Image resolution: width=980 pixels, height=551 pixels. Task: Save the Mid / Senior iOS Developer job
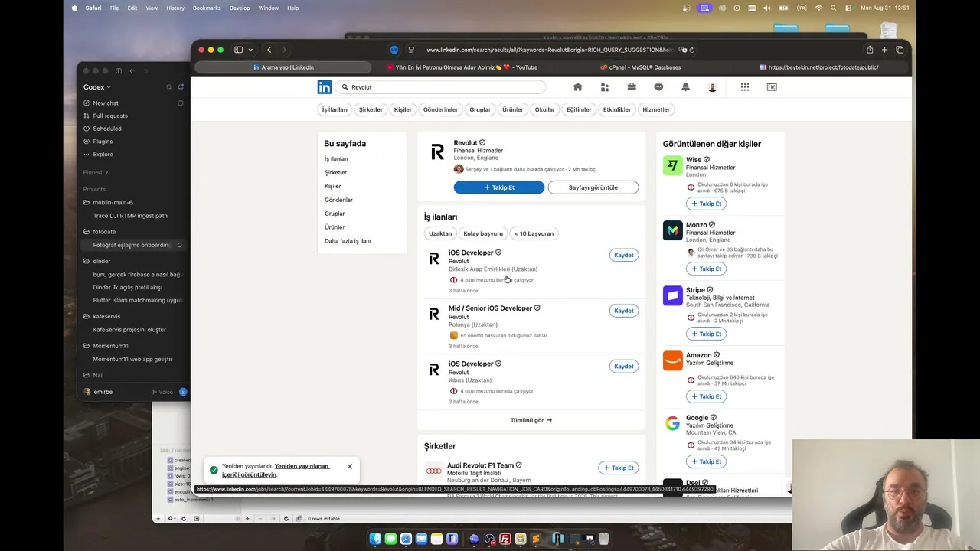point(624,311)
